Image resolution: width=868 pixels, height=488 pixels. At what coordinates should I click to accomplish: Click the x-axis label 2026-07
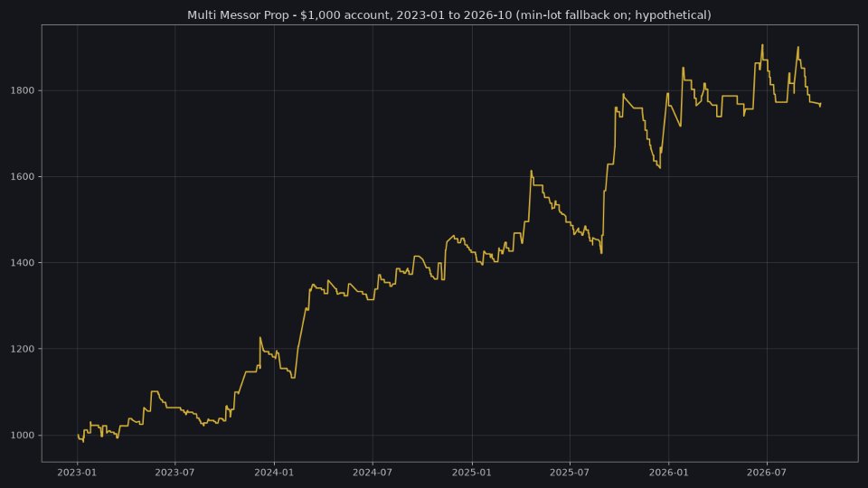(767, 473)
